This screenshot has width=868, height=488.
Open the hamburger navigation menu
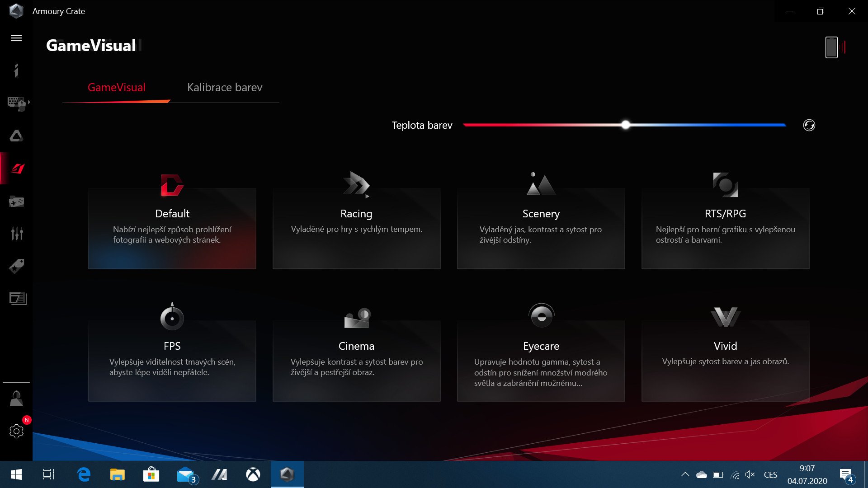point(16,38)
